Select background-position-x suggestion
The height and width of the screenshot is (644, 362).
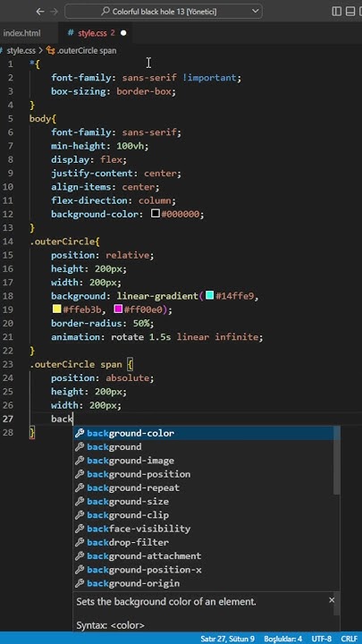[x=204, y=570]
